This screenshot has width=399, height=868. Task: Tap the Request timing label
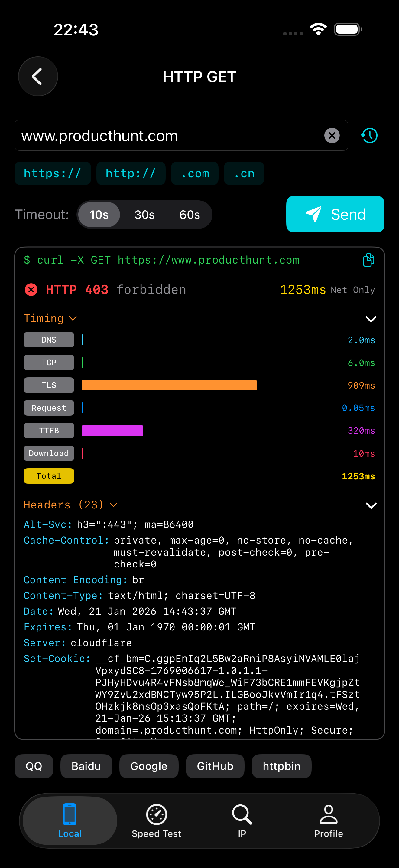(x=49, y=408)
